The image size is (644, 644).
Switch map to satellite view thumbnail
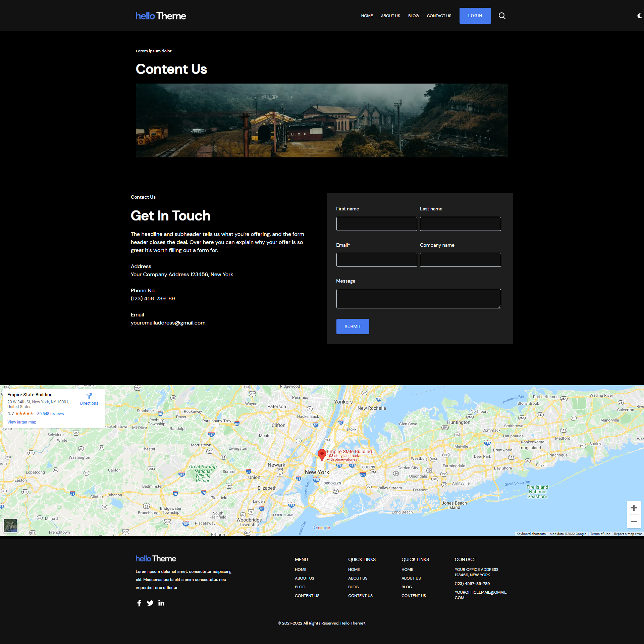pos(10,525)
